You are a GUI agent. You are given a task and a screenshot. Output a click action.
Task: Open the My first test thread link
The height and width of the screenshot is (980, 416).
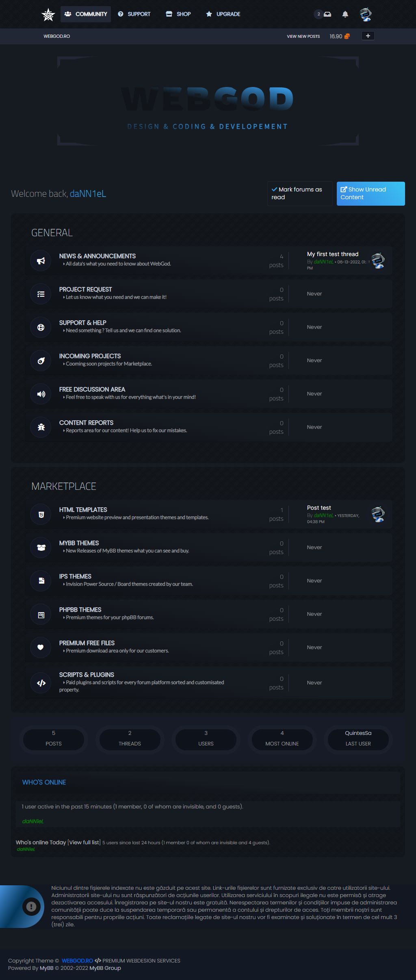[333, 254]
